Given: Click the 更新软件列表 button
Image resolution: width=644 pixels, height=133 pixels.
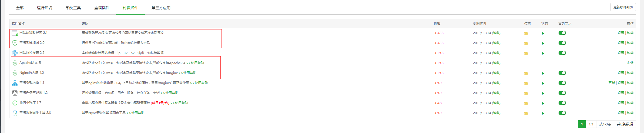Looking at the screenshot, I should pos(623,7).
